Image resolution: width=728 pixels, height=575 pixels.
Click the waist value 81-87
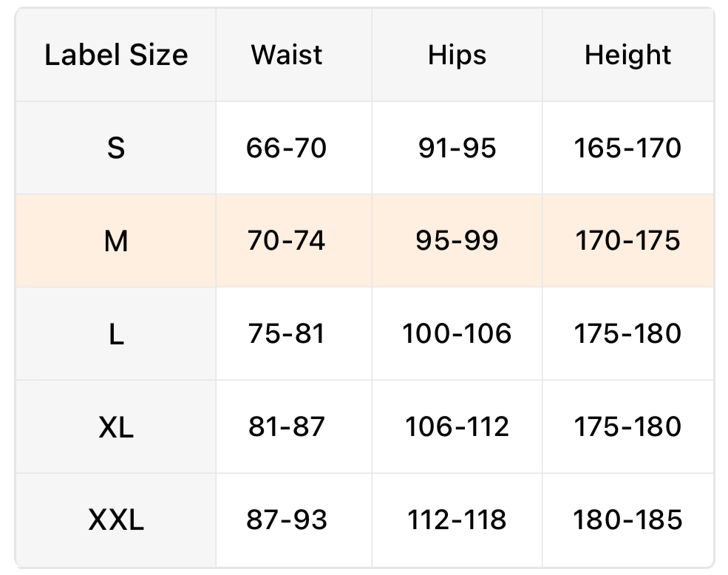[x=287, y=427]
